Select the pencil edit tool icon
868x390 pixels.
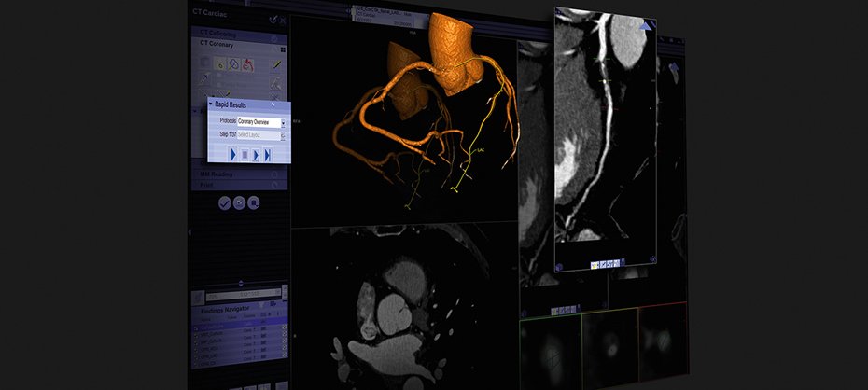click(275, 64)
